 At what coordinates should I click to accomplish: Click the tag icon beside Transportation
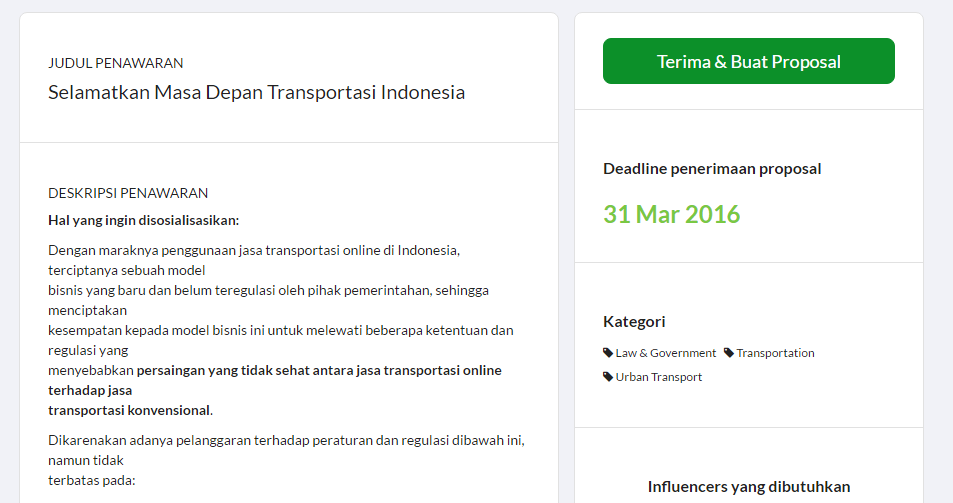pyautogui.click(x=729, y=353)
